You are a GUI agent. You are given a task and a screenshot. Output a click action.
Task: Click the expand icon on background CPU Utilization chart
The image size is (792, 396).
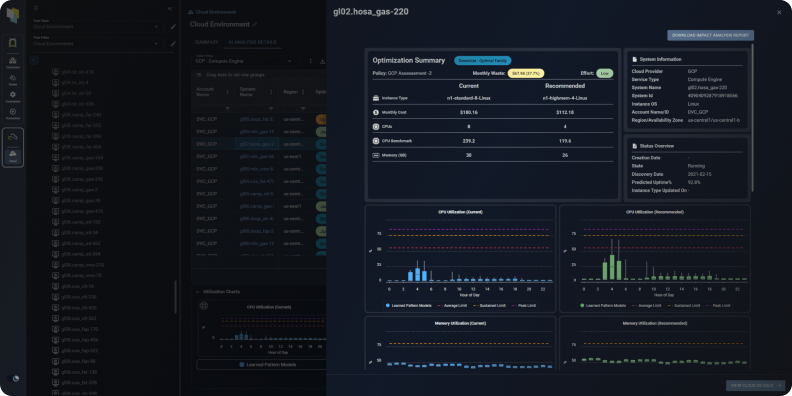tap(204, 306)
